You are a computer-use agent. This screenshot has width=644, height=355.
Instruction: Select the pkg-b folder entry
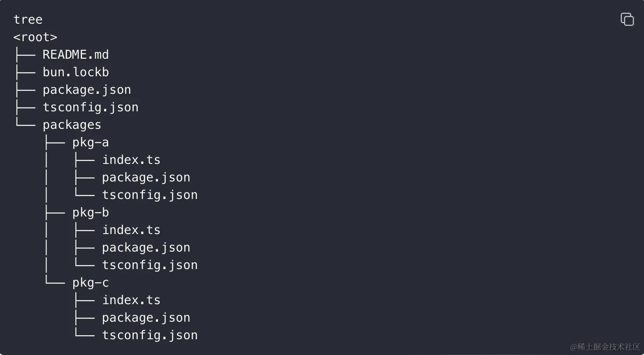90,213
